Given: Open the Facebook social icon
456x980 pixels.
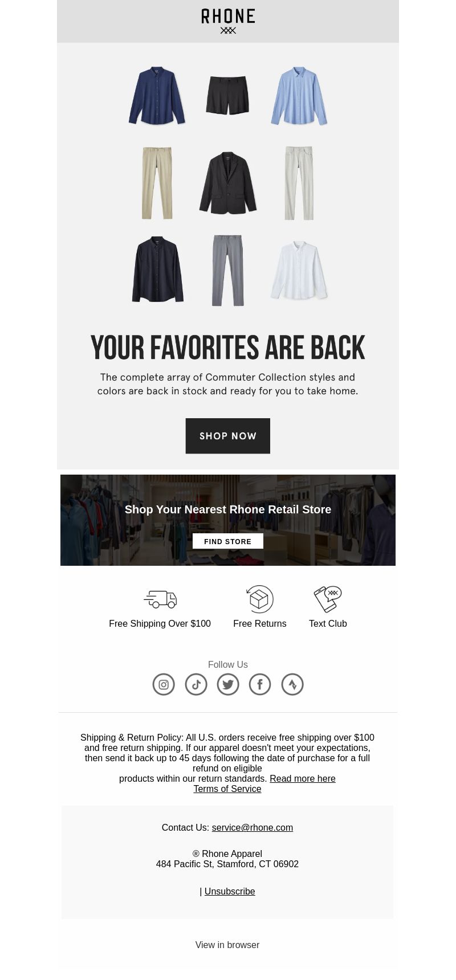Looking at the screenshot, I should (x=260, y=684).
